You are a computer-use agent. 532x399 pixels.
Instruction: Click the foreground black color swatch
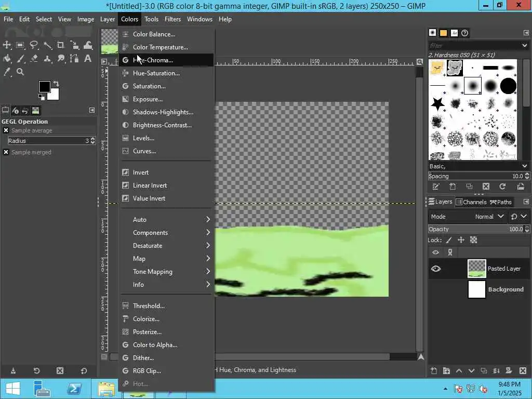point(44,87)
